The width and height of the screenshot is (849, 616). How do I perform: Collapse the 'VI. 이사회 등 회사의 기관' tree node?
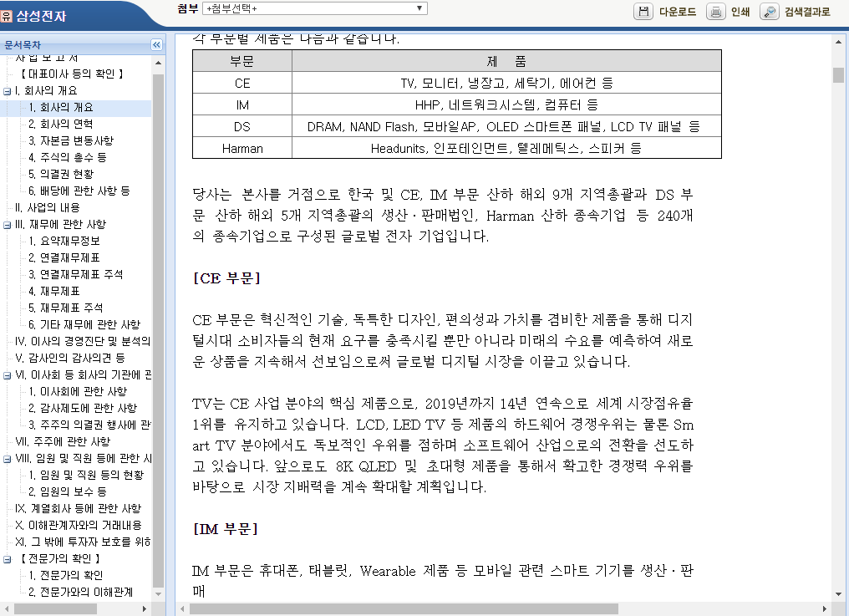[7, 375]
